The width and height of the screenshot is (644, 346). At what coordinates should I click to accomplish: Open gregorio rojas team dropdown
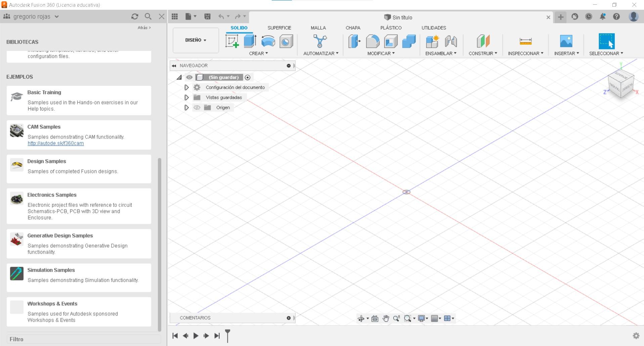[31, 16]
